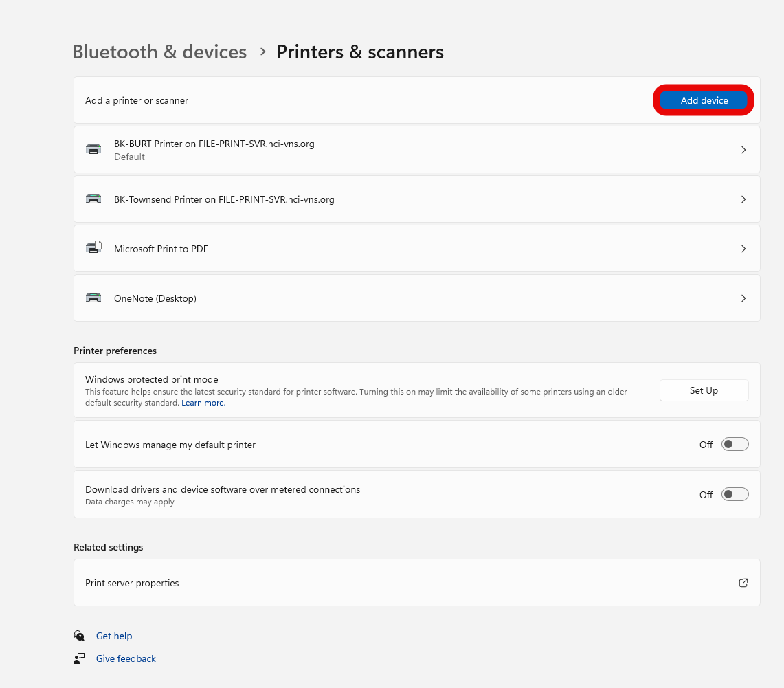
Task: Click the BK-BURT Printer icon
Action: point(93,149)
